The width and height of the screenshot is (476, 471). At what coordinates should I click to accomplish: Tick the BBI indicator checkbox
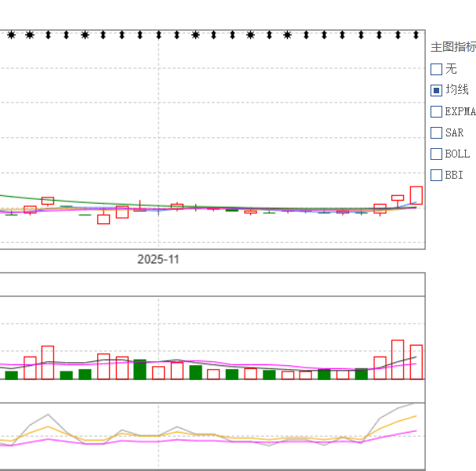tap(436, 176)
